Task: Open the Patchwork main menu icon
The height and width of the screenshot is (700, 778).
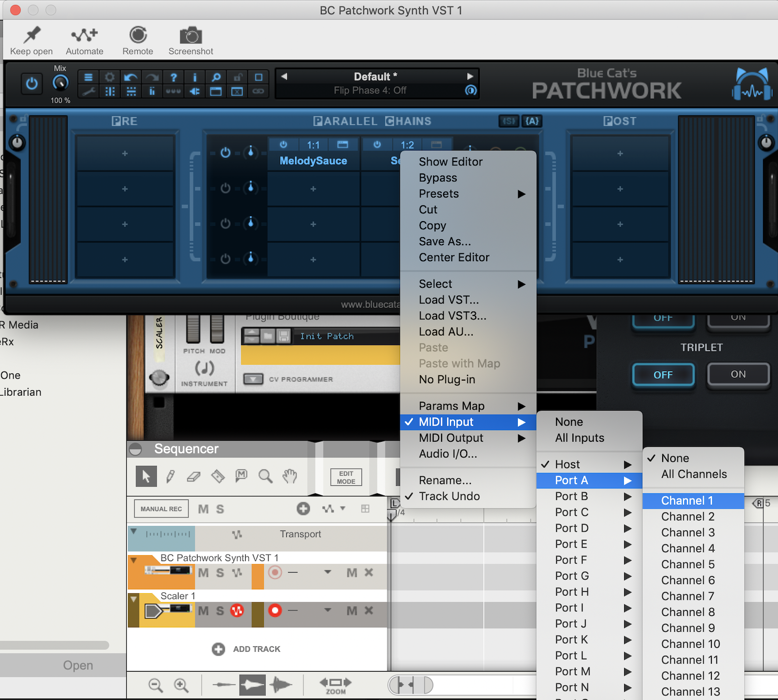Action: point(88,77)
